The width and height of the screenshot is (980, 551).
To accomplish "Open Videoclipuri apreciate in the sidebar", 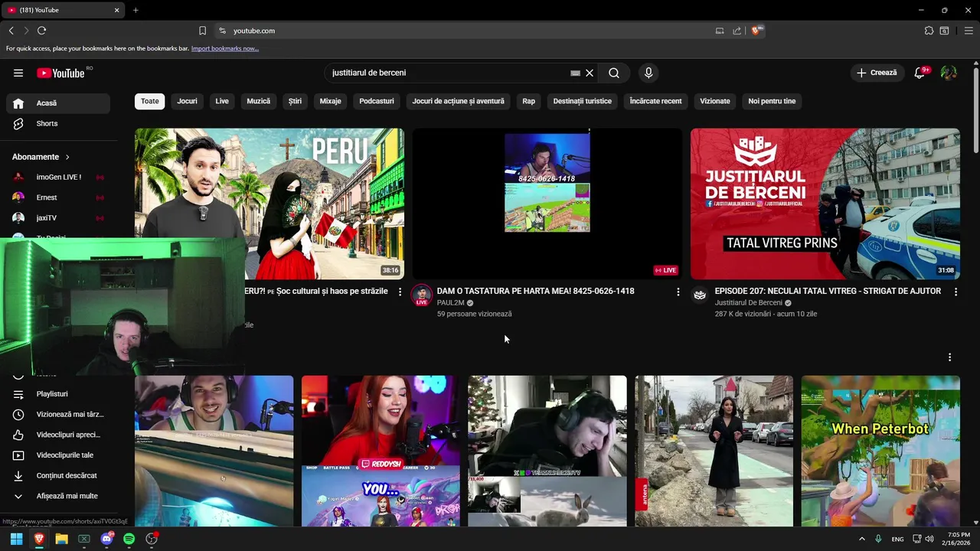I will pyautogui.click(x=58, y=435).
